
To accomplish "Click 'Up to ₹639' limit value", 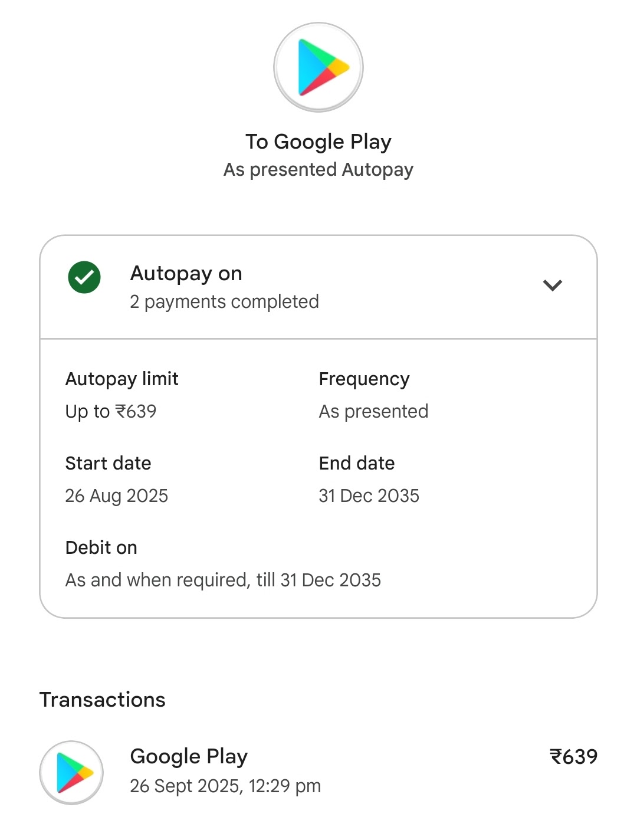I will (x=111, y=411).
